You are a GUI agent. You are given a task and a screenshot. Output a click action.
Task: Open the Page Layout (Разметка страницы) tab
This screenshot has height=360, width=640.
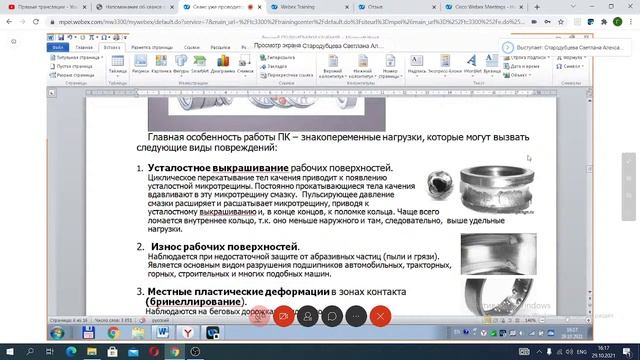(152, 47)
